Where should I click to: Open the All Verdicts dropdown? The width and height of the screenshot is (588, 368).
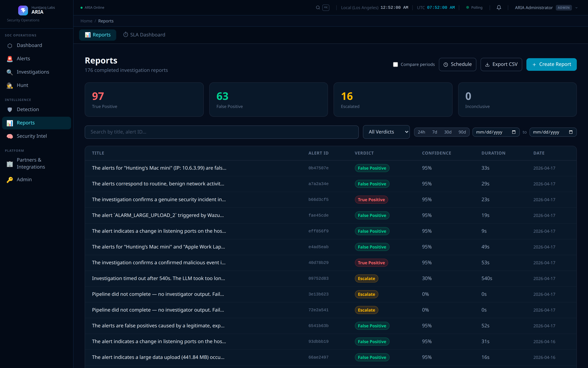(x=386, y=132)
